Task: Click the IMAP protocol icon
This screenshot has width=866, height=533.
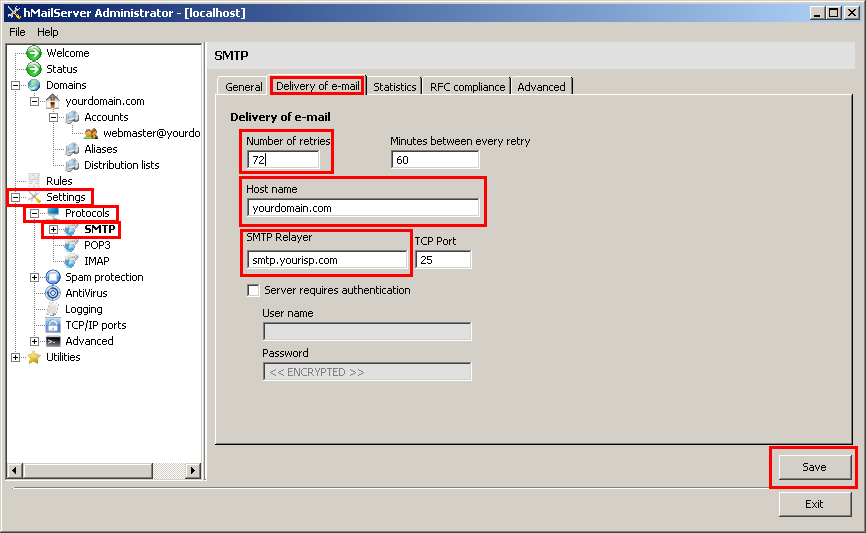Action: click(71, 261)
